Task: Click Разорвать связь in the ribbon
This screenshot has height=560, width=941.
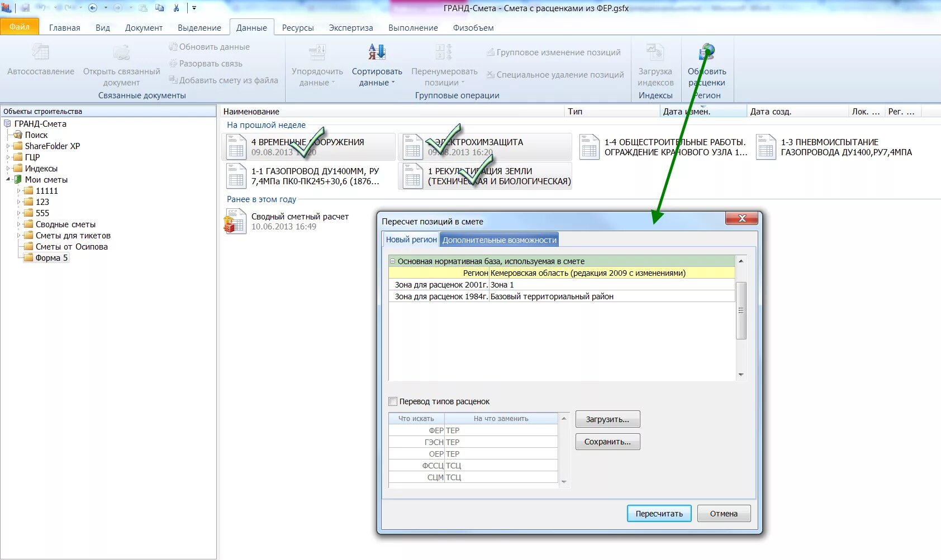Action: coord(206,64)
